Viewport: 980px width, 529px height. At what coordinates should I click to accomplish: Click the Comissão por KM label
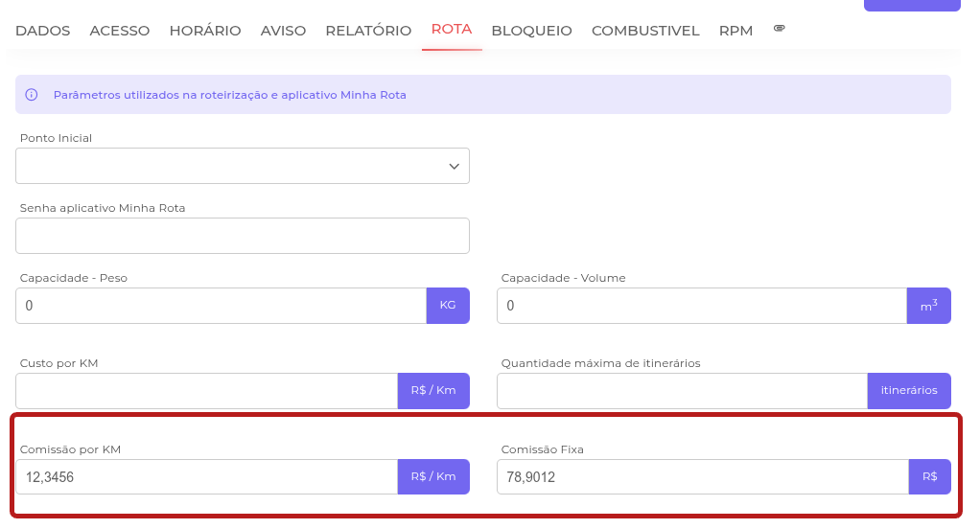tap(70, 449)
